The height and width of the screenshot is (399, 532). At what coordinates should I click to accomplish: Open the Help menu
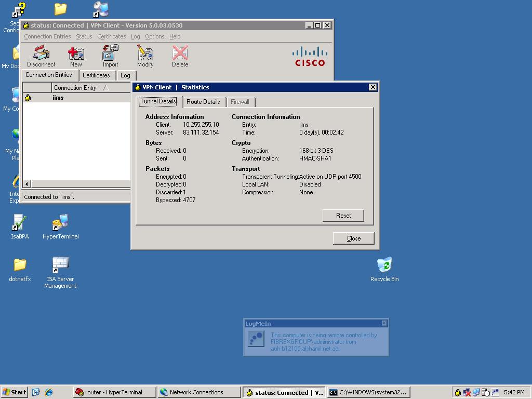(175, 37)
